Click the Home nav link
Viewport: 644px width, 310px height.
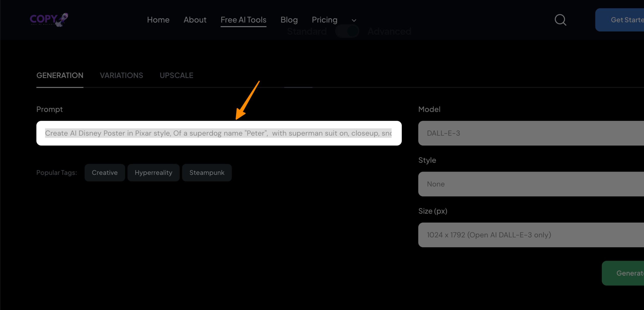coord(158,20)
